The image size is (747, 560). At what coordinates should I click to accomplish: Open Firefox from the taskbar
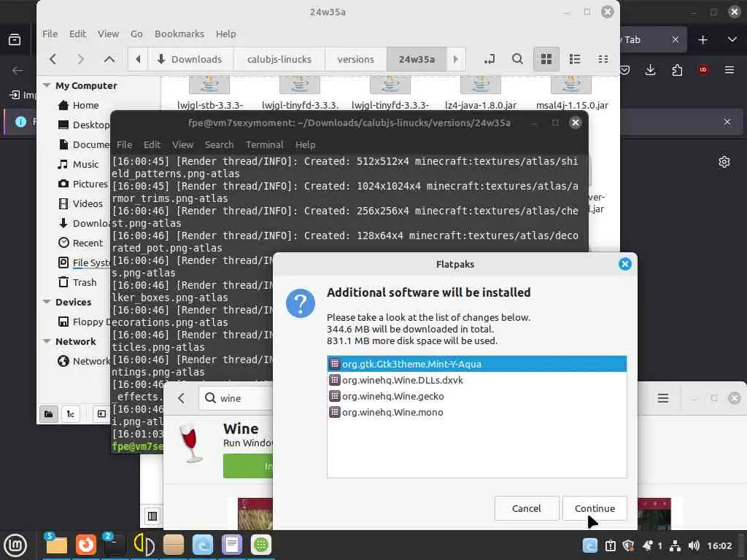pyautogui.click(x=86, y=544)
